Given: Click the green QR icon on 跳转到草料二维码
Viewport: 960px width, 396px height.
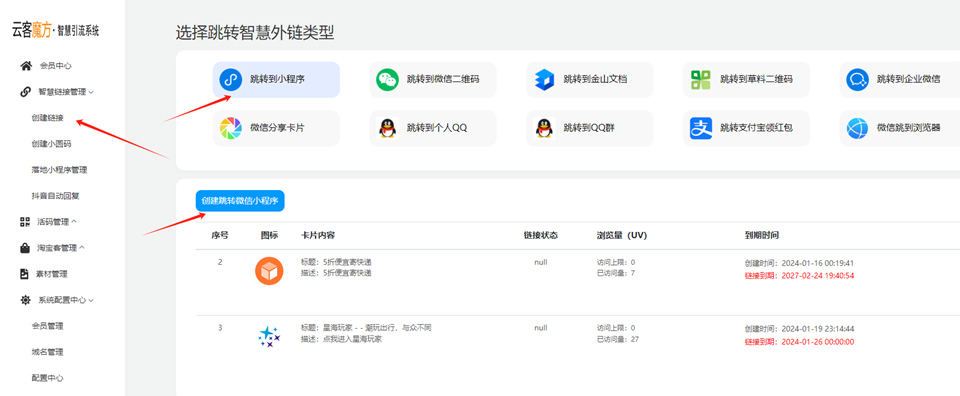Looking at the screenshot, I should coord(700,80).
